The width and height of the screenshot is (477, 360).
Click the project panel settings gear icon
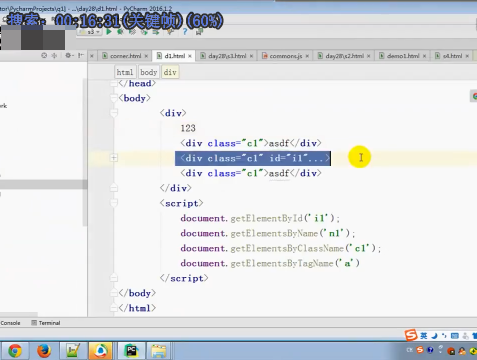[x=69, y=55]
